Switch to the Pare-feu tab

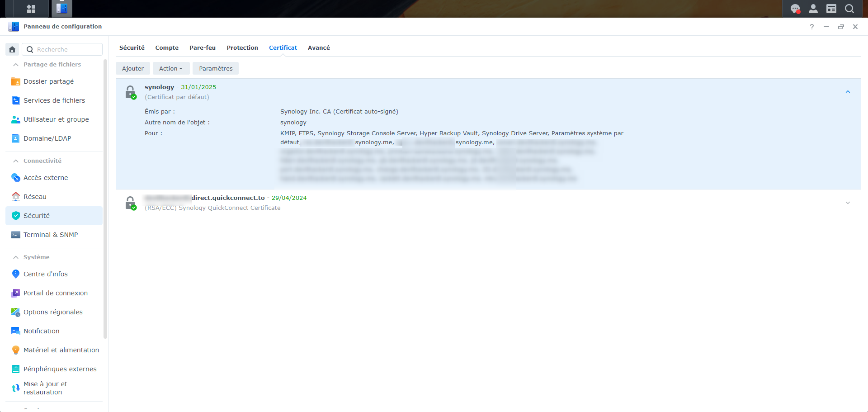[x=203, y=47]
